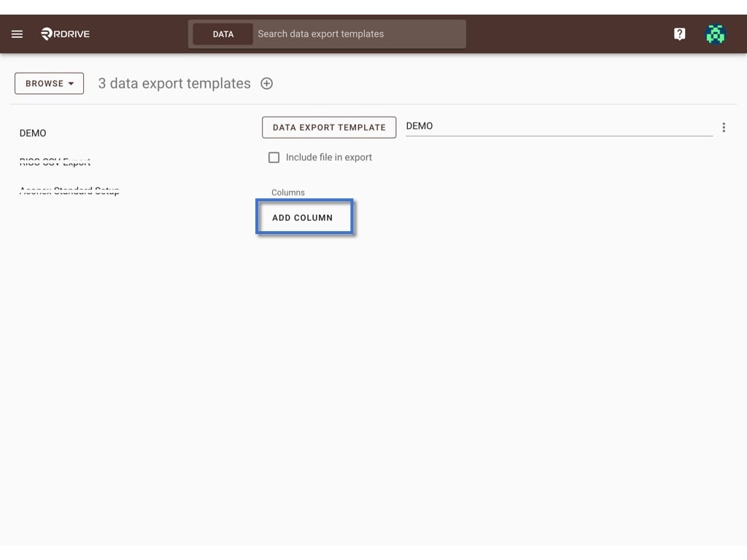Expand the BROWSE dropdown
Screen dimensions: 747x560
tap(49, 83)
